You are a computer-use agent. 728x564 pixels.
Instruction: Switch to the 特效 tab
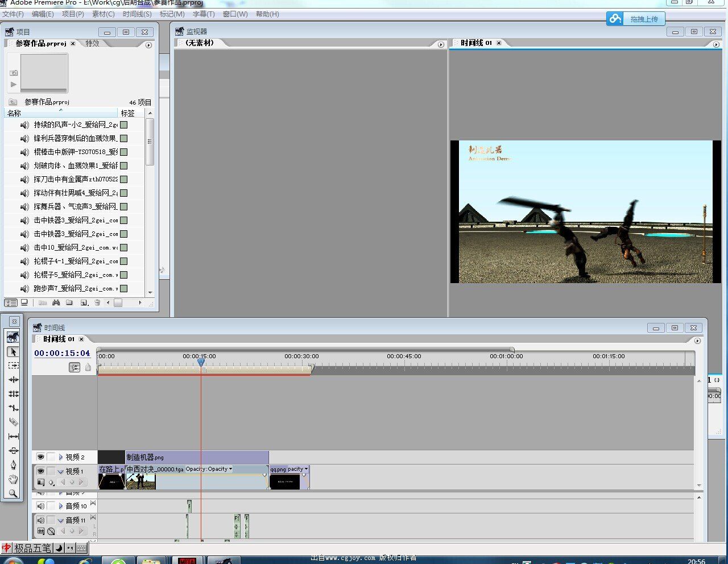point(92,43)
